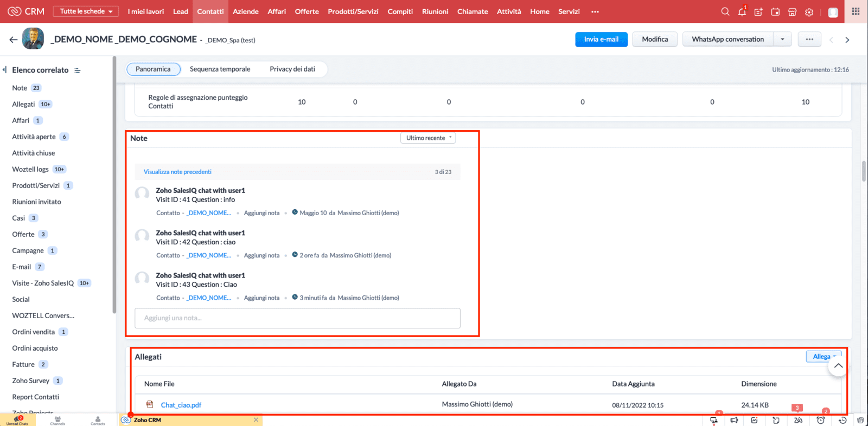Click the contact profile photo
Screen dimensions: 868x426
[33, 39]
